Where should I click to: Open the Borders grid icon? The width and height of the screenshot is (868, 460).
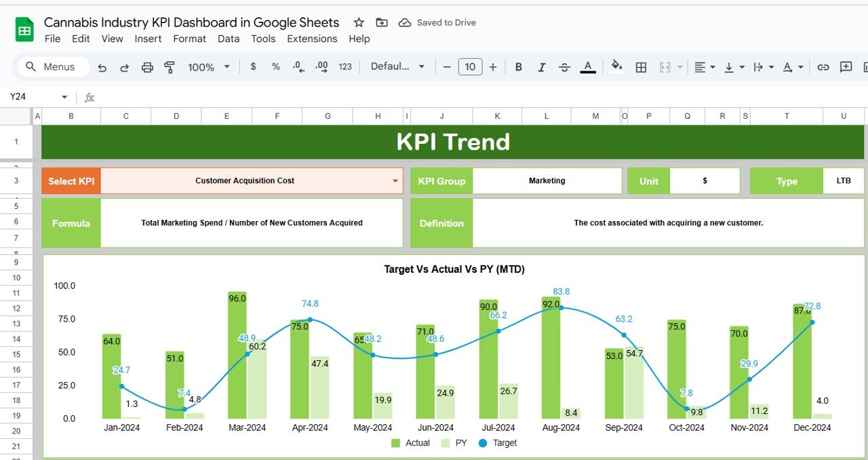[641, 67]
